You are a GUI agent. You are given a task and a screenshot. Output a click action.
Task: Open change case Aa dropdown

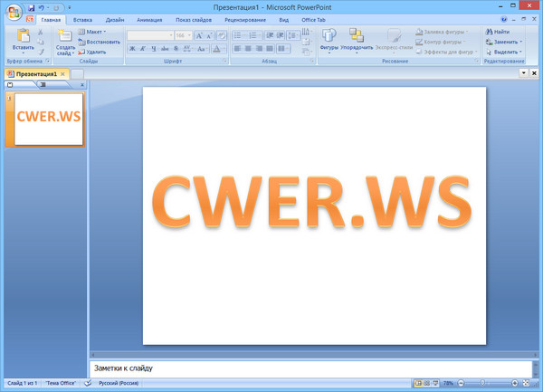tap(202, 49)
